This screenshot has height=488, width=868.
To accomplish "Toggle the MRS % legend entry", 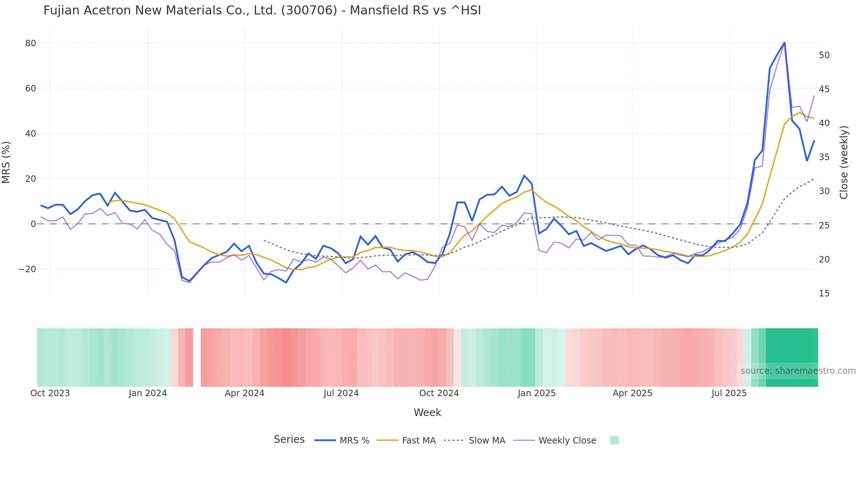I will [x=342, y=440].
